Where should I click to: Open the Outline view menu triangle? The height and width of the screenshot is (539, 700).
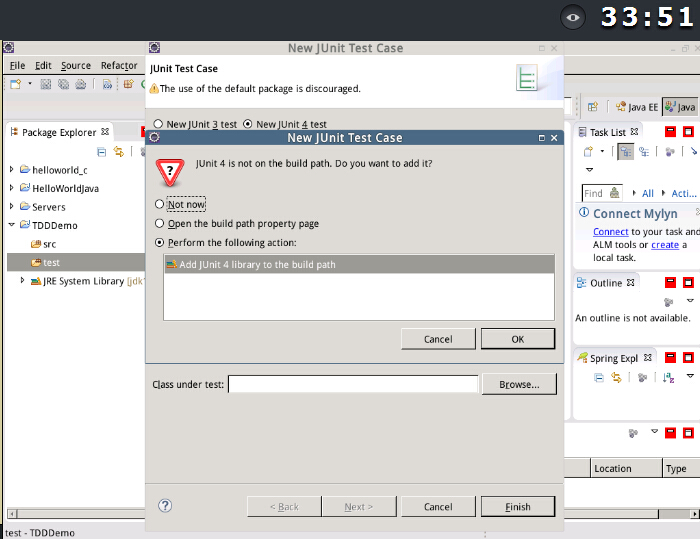(690, 301)
